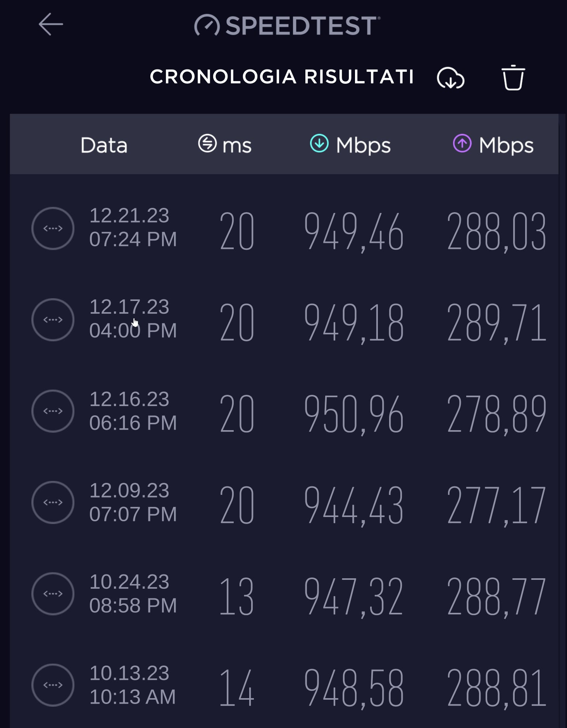
Task: Click the cloud download export icon
Action: click(450, 78)
